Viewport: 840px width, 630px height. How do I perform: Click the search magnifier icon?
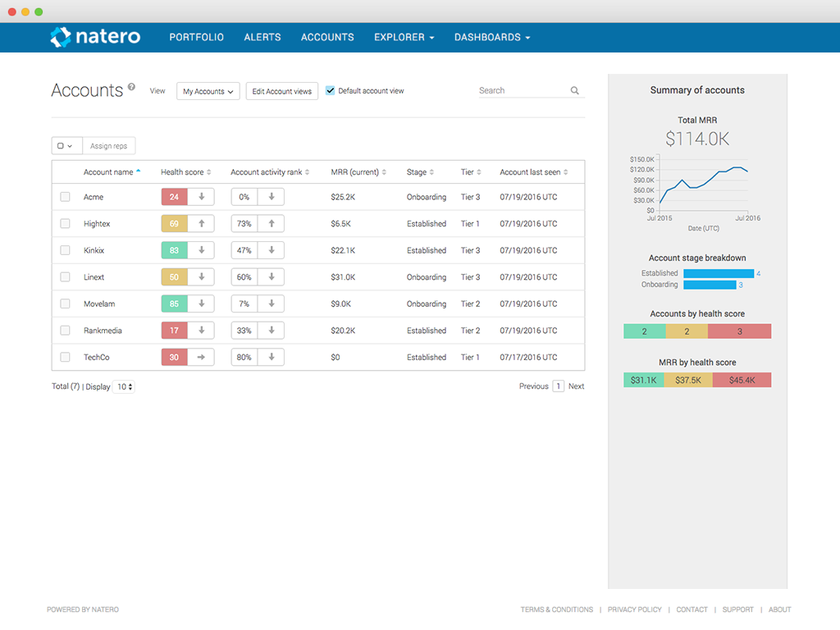coord(575,91)
